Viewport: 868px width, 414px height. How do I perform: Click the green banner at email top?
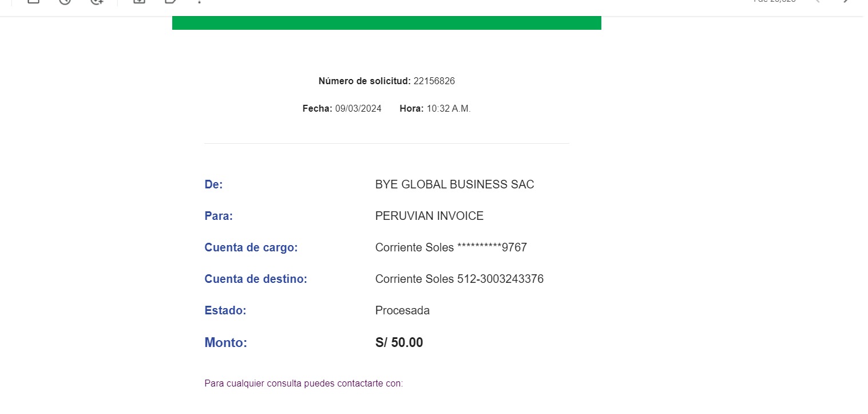(386, 23)
